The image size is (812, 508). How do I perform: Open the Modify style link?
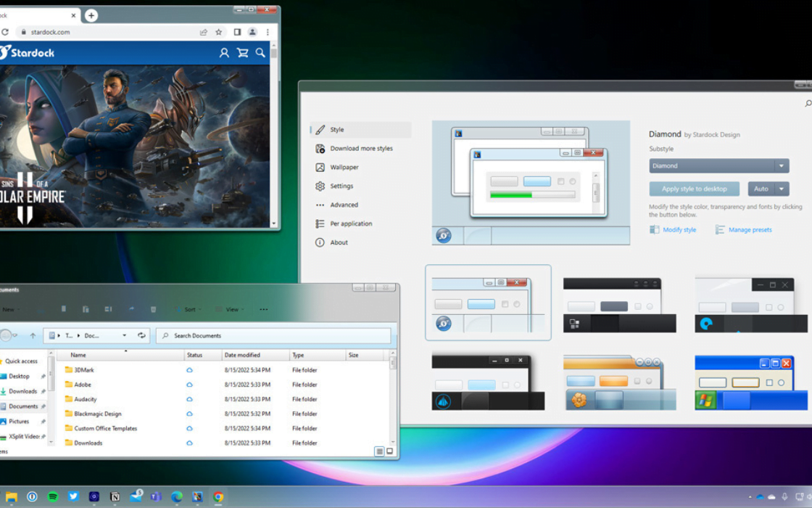tap(679, 230)
